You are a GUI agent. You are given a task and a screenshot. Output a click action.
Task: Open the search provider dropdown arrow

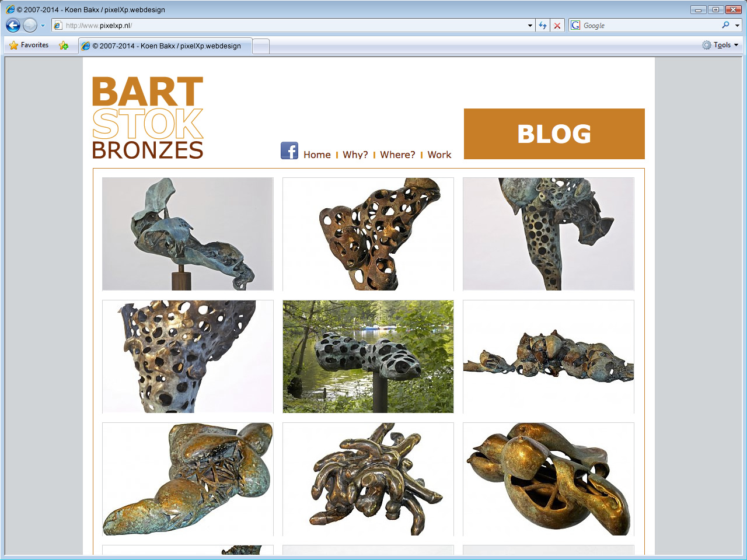[x=737, y=26]
